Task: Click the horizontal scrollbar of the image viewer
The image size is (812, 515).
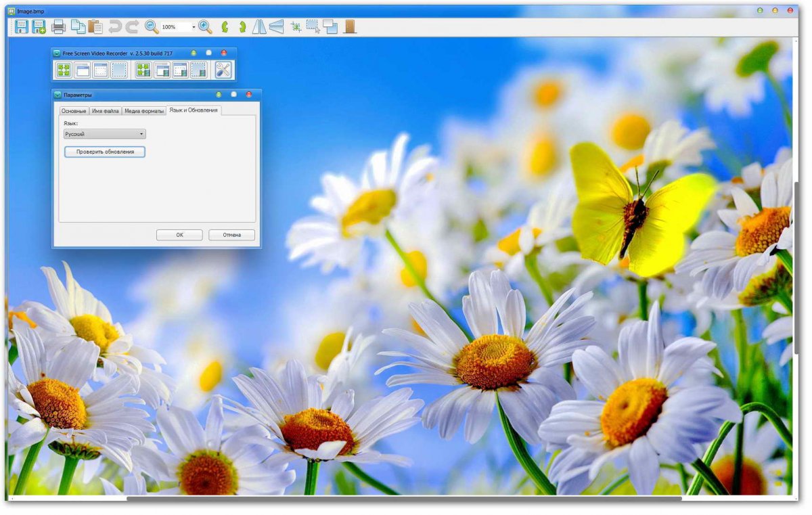Action: point(404,499)
